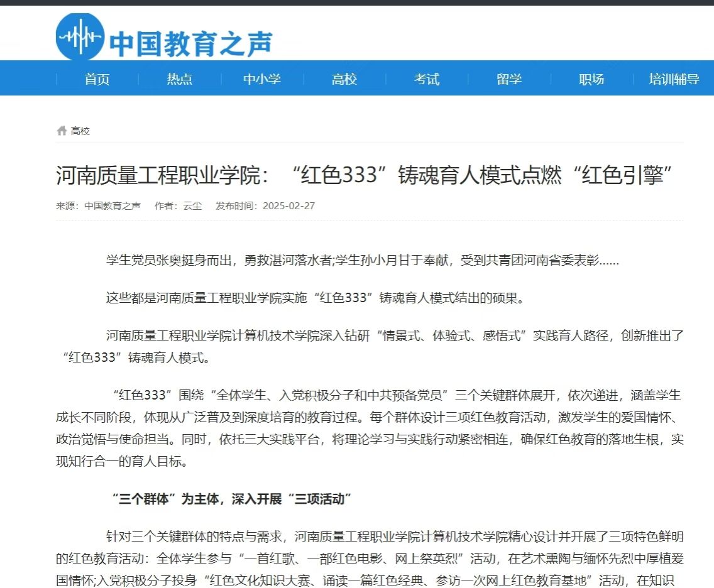Click the author name 云尘

(x=192, y=206)
